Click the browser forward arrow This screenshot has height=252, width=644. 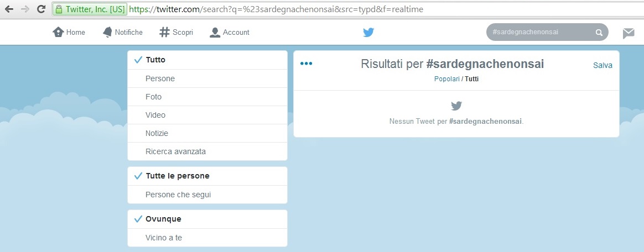(x=25, y=9)
